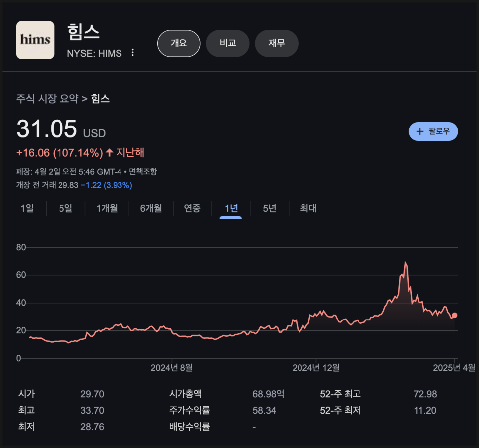Select the 6개월 time range
479x448 pixels.
click(151, 208)
